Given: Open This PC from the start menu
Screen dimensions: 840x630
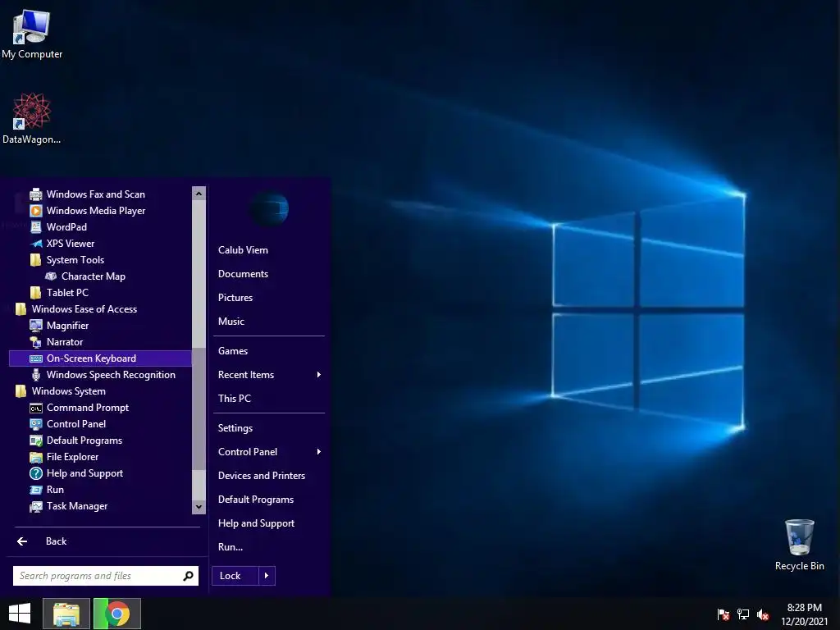Looking at the screenshot, I should click(x=234, y=399).
